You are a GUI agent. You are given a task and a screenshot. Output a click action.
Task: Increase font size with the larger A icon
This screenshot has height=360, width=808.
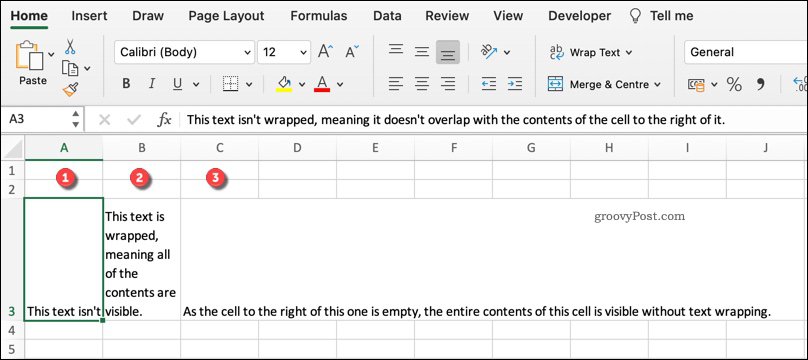[326, 52]
